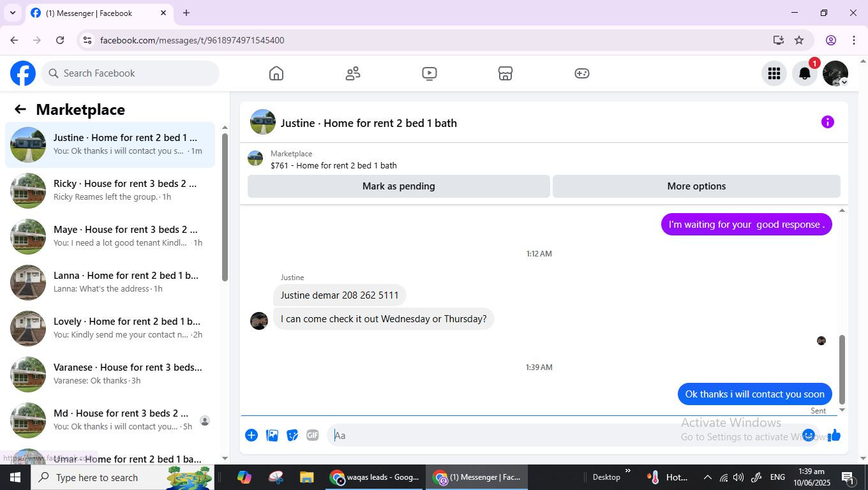Select Ricky House for rent conversation

tap(110, 191)
